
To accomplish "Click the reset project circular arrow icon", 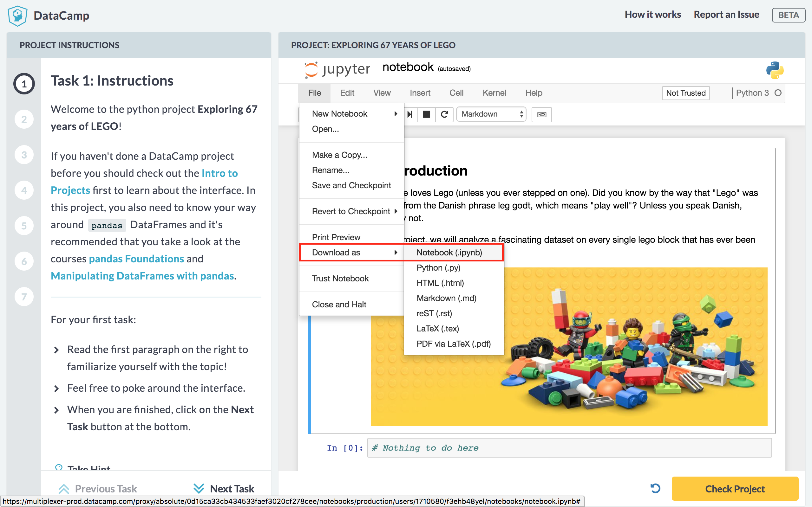I will pyautogui.click(x=655, y=488).
